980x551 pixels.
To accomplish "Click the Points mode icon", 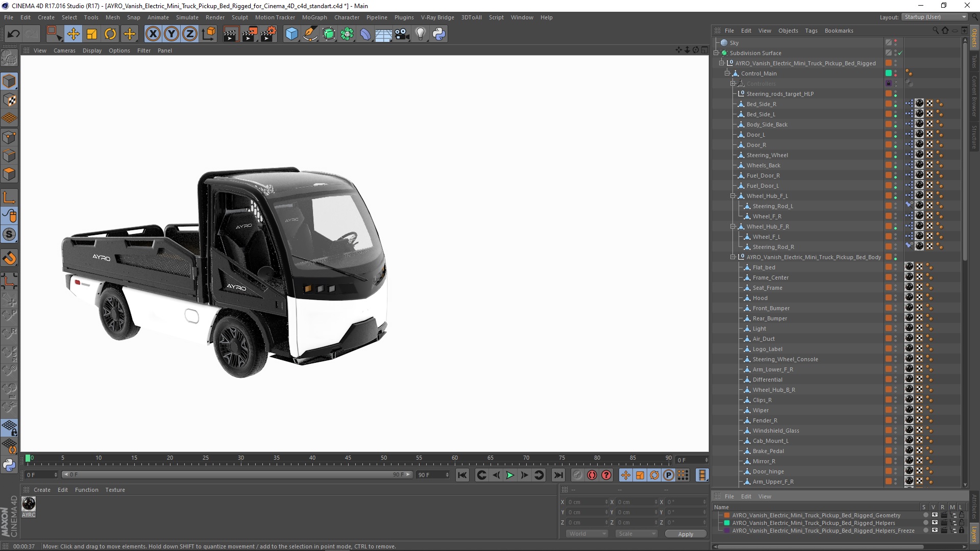I will [9, 137].
